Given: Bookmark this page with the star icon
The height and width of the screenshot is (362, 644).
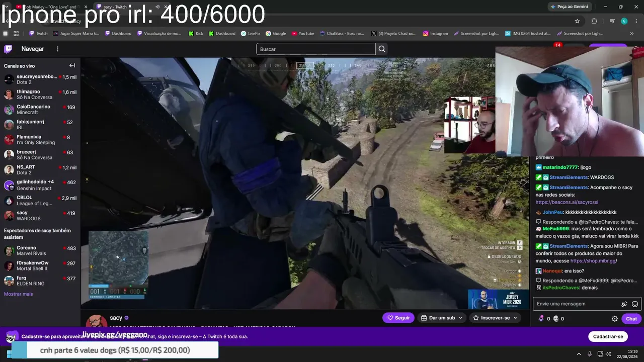Looking at the screenshot, I should pyautogui.click(x=577, y=21).
